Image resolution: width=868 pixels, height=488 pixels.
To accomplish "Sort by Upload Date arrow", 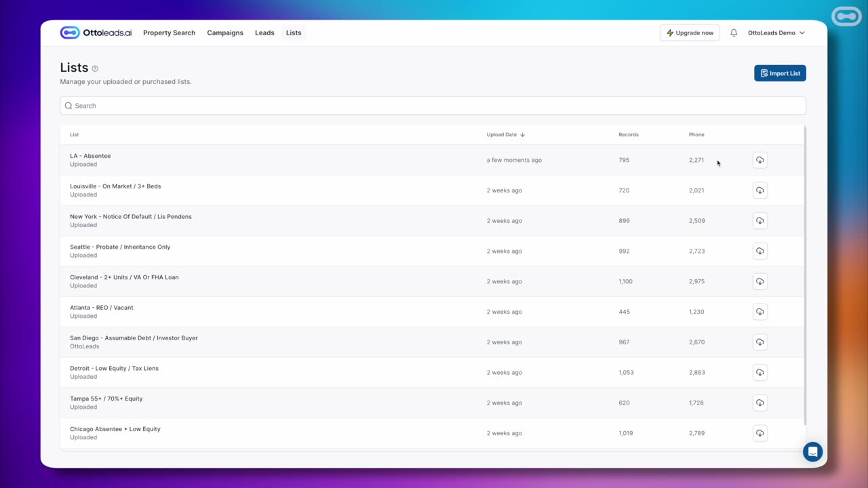I will pyautogui.click(x=522, y=135).
